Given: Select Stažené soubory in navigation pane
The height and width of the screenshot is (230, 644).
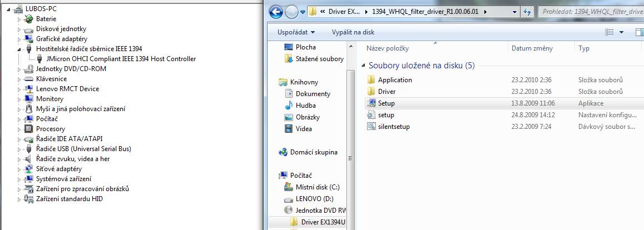Looking at the screenshot, I should (319, 59).
